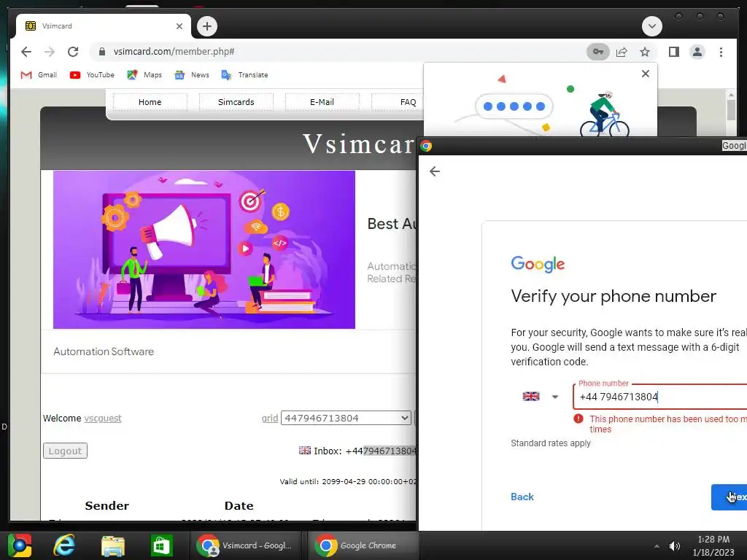Open the vscguest user link

pos(102,418)
